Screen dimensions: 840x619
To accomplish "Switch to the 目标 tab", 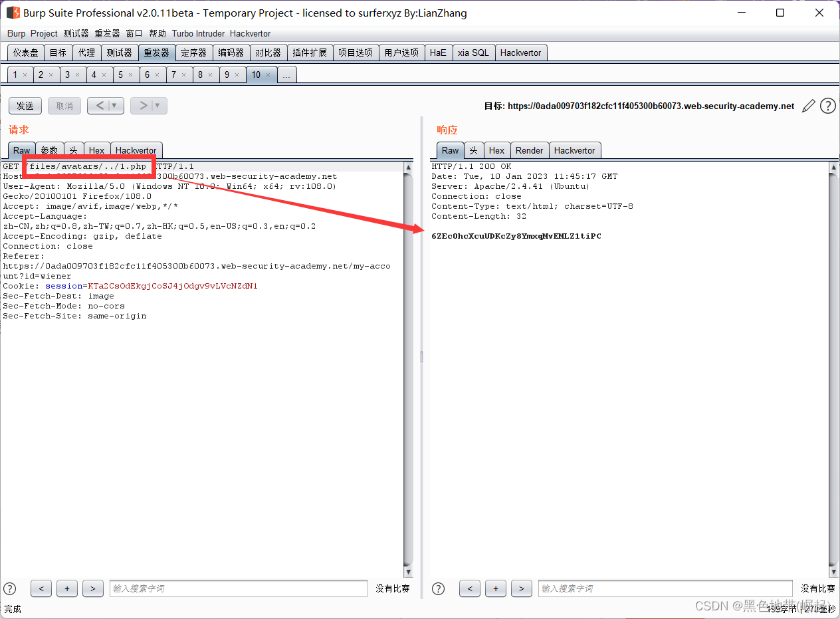I will (x=58, y=53).
